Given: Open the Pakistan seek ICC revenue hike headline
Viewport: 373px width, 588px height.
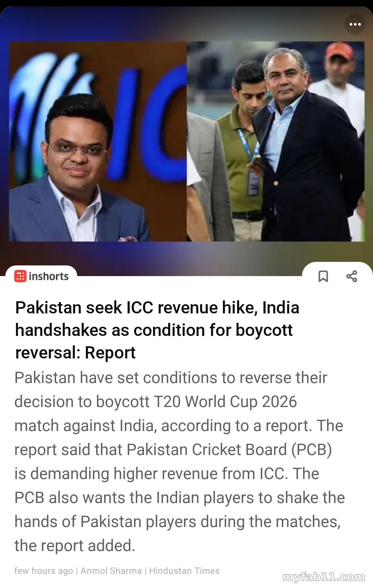Looking at the screenshot, I should (157, 330).
